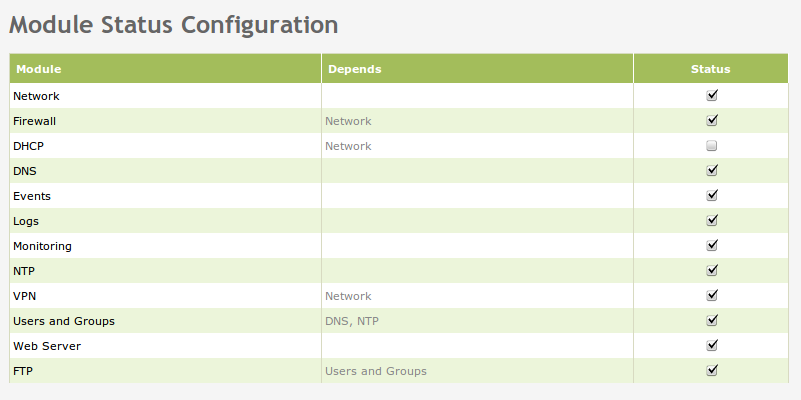The width and height of the screenshot is (801, 400).
Task: Disable the Monitoring module checkbox
Action: (712, 246)
